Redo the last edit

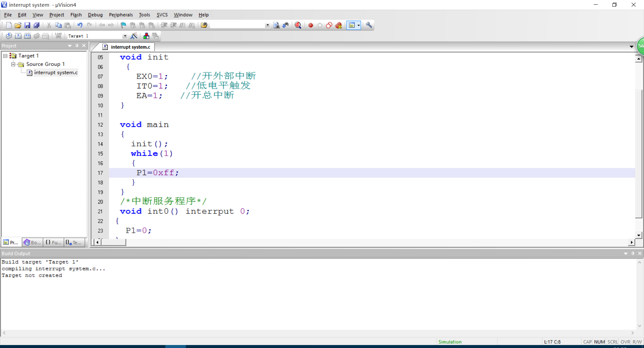pos(89,25)
